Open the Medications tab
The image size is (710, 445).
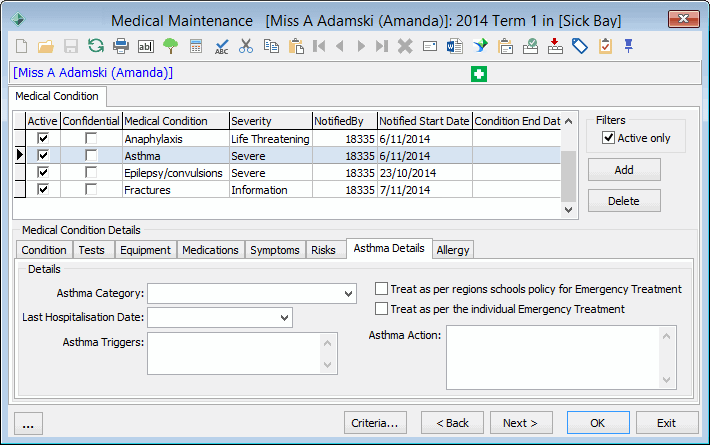click(211, 250)
